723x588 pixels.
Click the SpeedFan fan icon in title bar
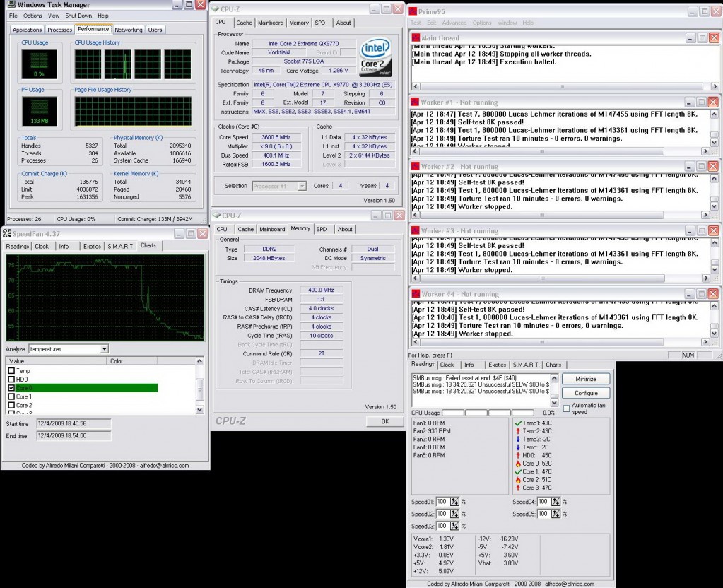point(6,233)
